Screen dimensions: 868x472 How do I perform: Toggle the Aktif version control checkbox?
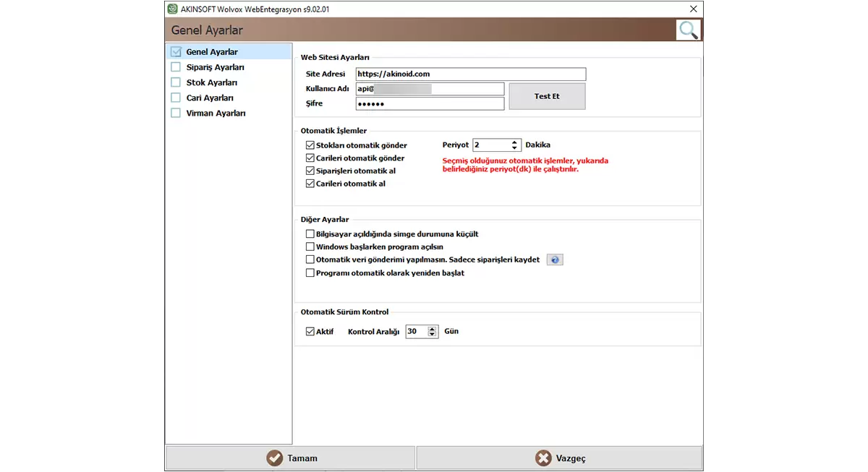310,332
